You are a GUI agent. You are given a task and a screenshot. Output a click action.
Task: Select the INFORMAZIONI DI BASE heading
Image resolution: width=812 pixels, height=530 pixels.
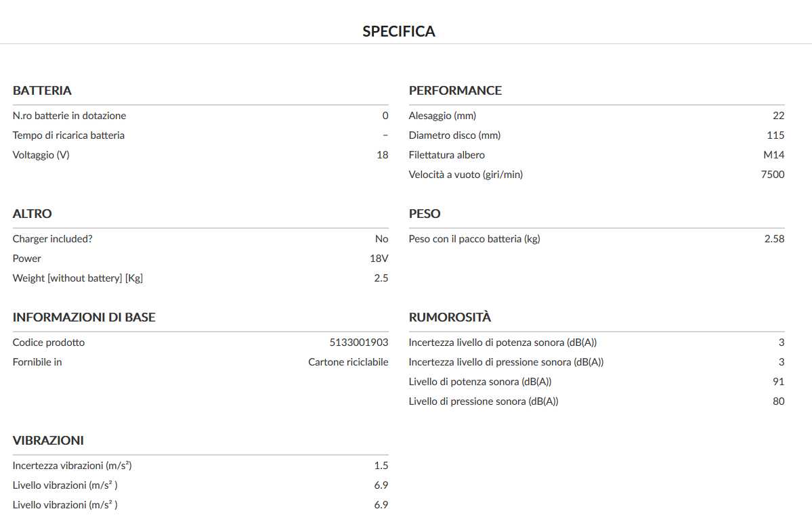point(84,317)
